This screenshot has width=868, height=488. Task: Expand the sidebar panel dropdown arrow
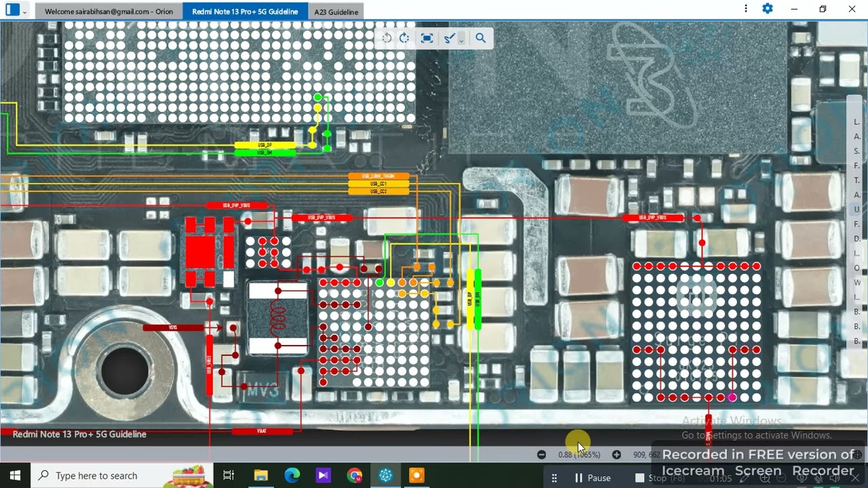pos(25,12)
